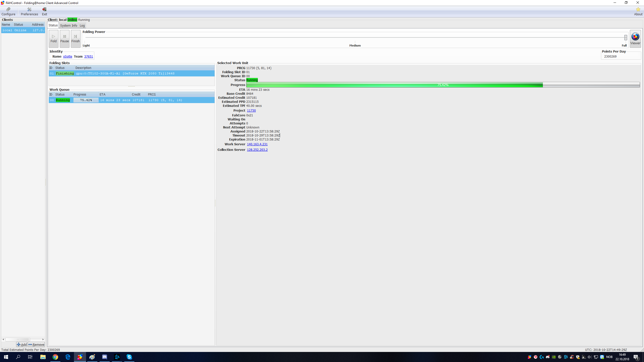644x362 pixels.
Task: Click the Fold play button
Action: (54, 39)
